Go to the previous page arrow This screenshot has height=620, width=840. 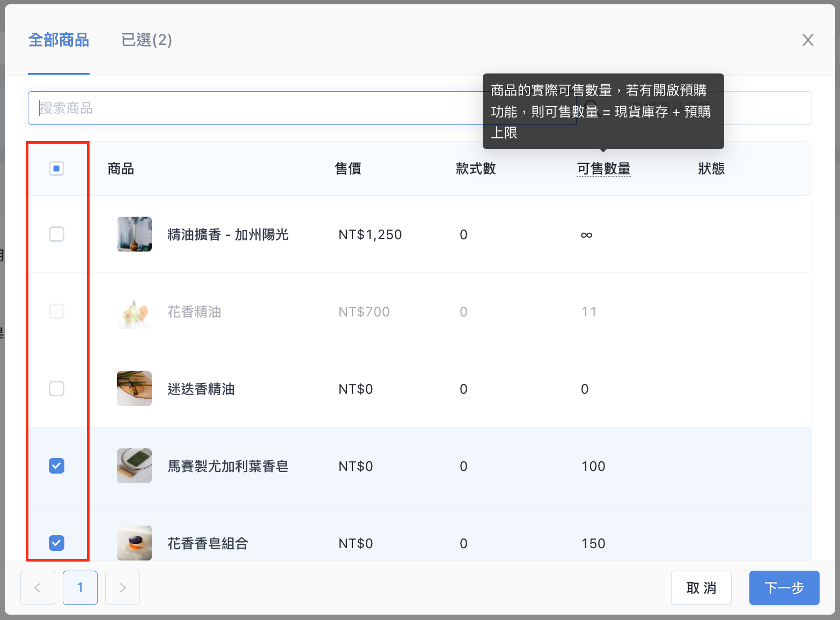(38, 588)
